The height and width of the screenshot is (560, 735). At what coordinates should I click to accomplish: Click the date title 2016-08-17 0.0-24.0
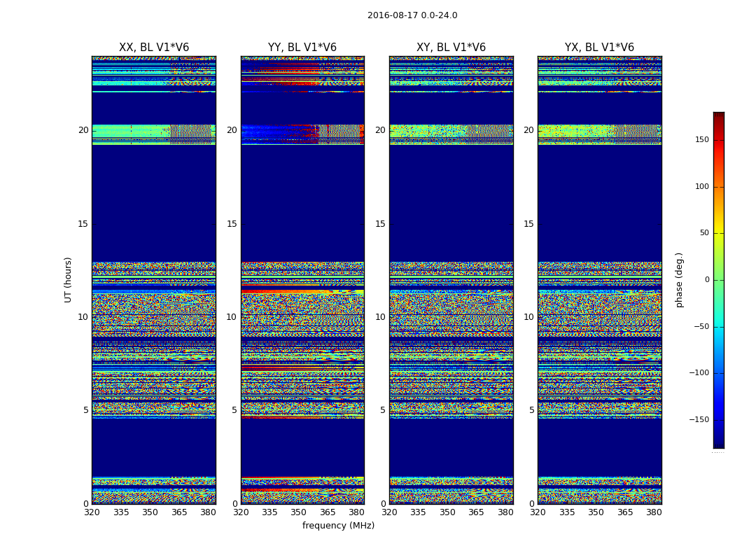click(412, 15)
